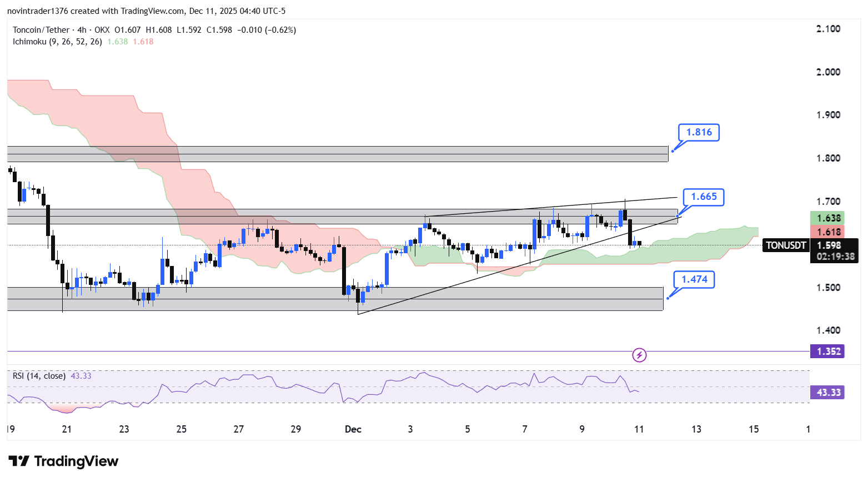The width and height of the screenshot is (868, 482).
Task: Click the purple 1.352 price axis tag
Action: [x=828, y=352]
